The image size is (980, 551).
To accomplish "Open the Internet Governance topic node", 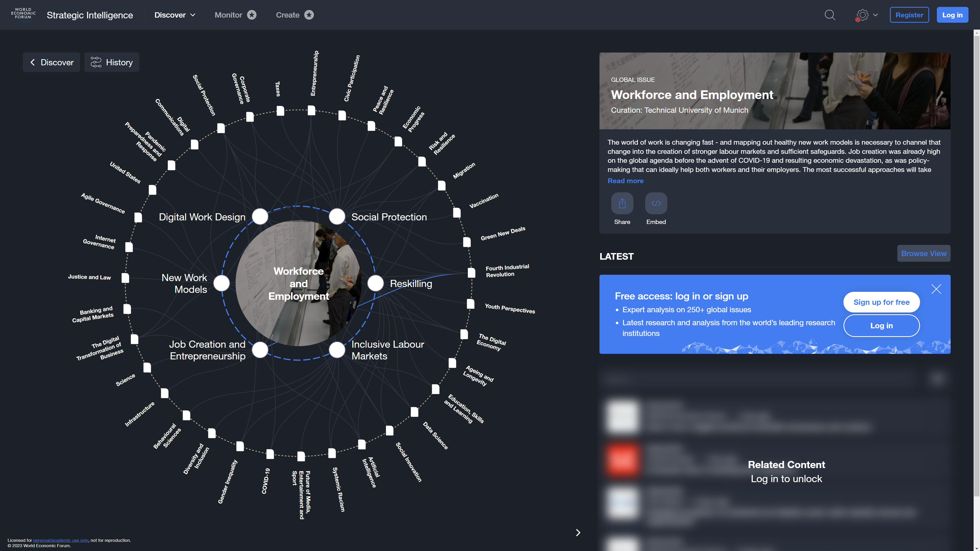I will tap(129, 247).
